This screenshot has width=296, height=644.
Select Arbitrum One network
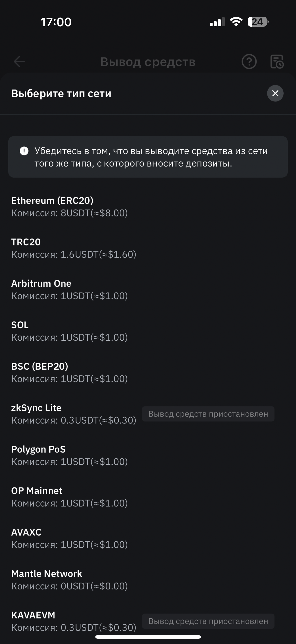69,289
